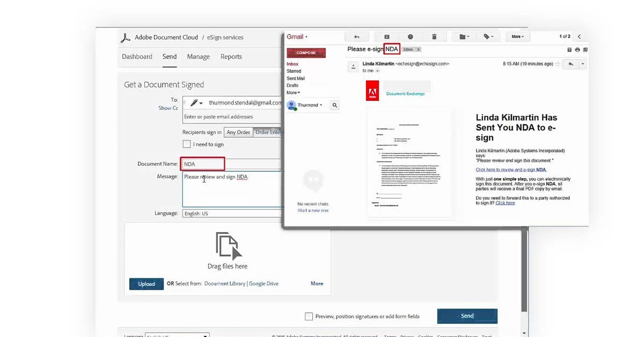Image resolution: width=644 pixels, height=337 pixels.
Task: Switch to the Manage tab
Action: pos(198,56)
